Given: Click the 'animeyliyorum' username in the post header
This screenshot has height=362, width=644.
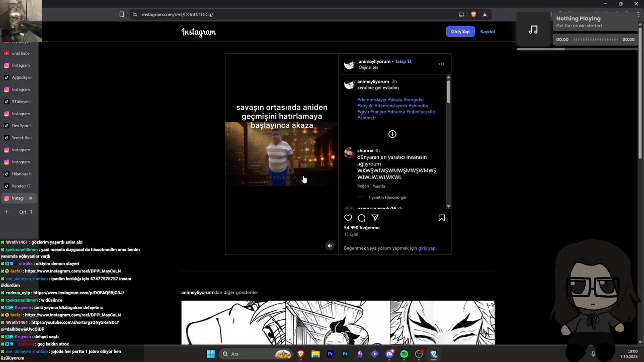Looking at the screenshot, I should click(x=374, y=61).
